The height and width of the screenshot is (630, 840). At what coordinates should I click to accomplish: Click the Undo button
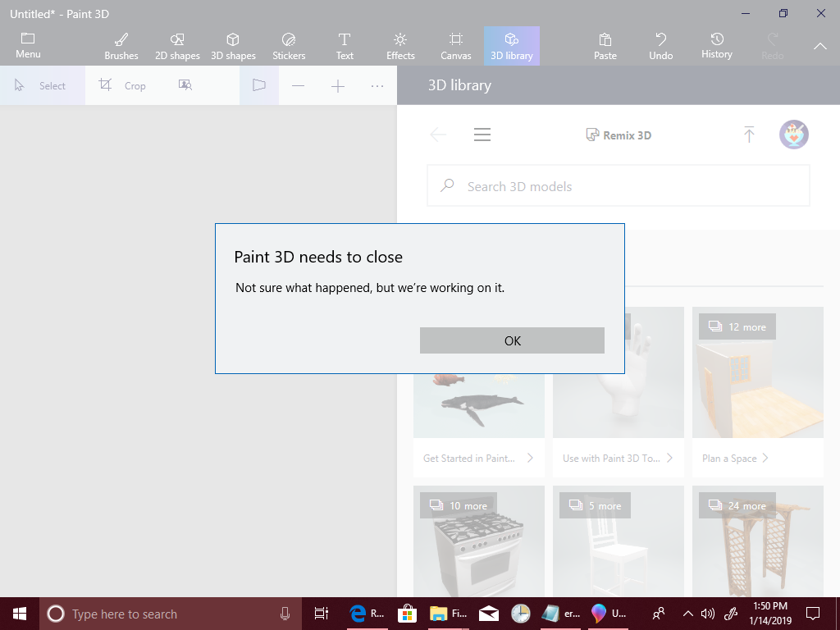click(660, 46)
